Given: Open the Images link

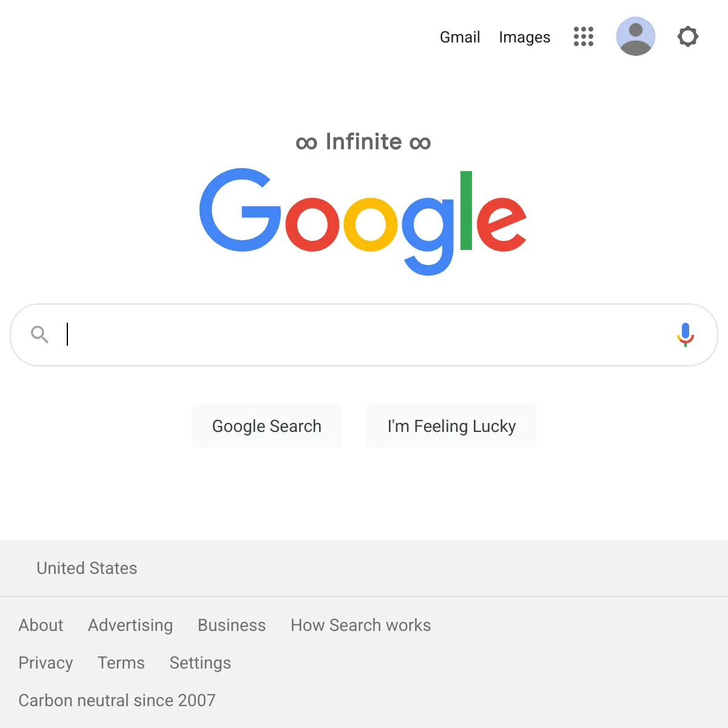Looking at the screenshot, I should (x=525, y=37).
